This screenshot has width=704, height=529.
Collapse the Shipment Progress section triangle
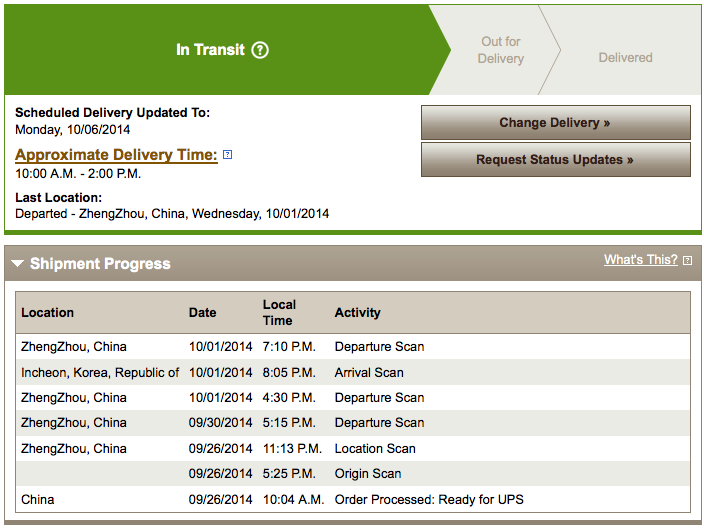[x=18, y=264]
